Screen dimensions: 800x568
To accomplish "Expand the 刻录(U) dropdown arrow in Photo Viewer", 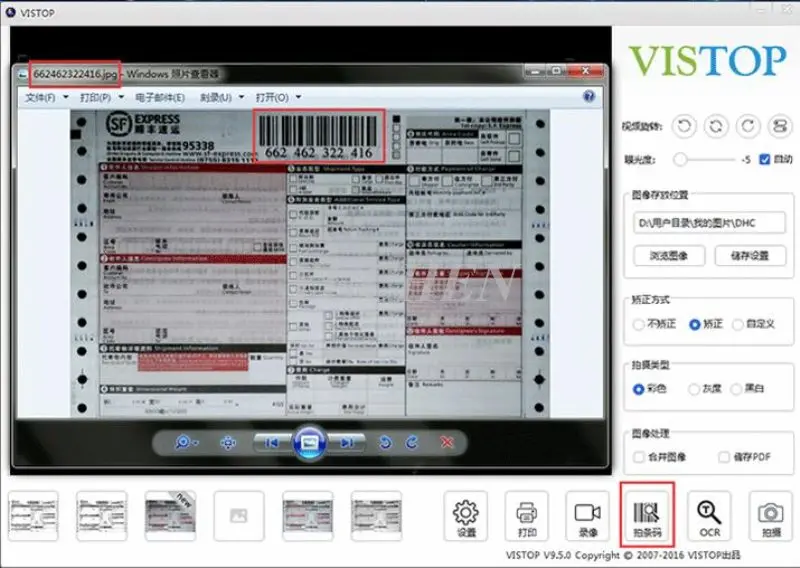I will [x=241, y=96].
